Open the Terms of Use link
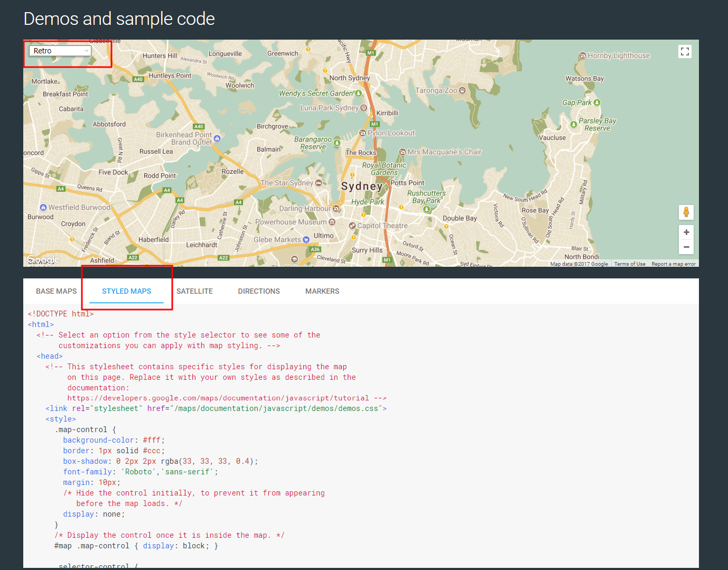728x570 pixels. (629, 264)
